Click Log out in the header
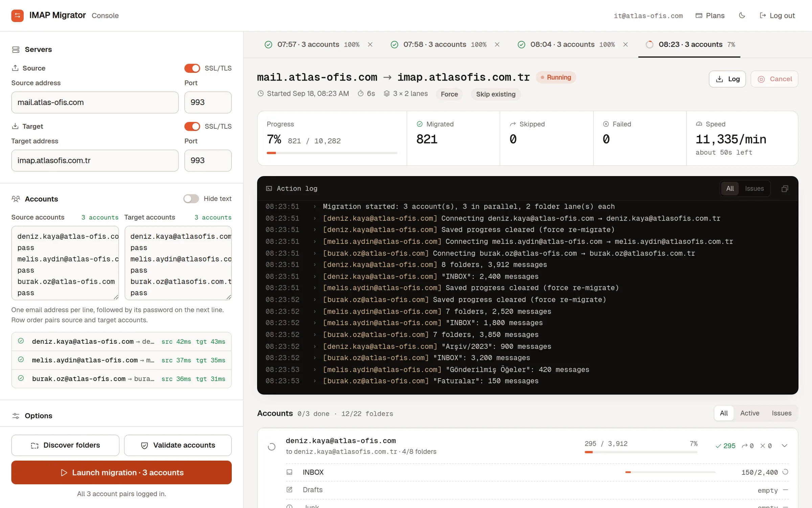The image size is (812, 508). (x=777, y=16)
